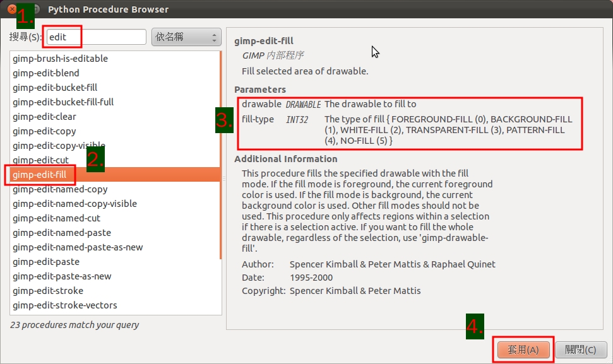Select gimp-edit-named-copy procedure

click(115, 189)
